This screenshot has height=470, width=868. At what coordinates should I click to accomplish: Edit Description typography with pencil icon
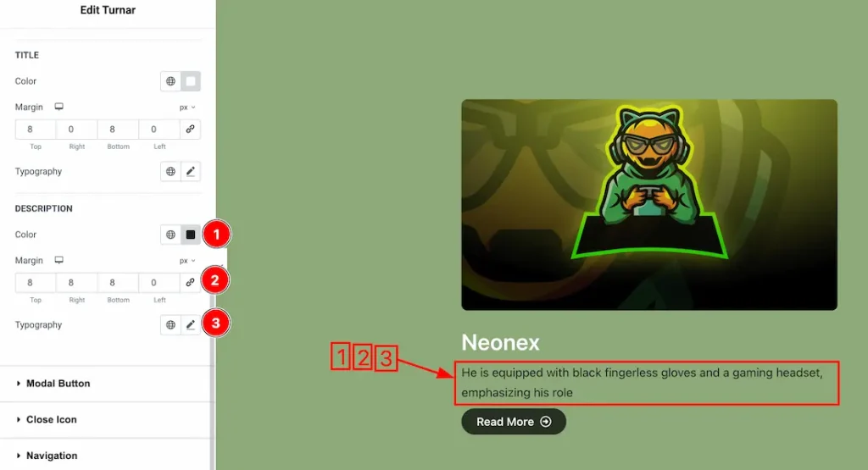[191, 324]
